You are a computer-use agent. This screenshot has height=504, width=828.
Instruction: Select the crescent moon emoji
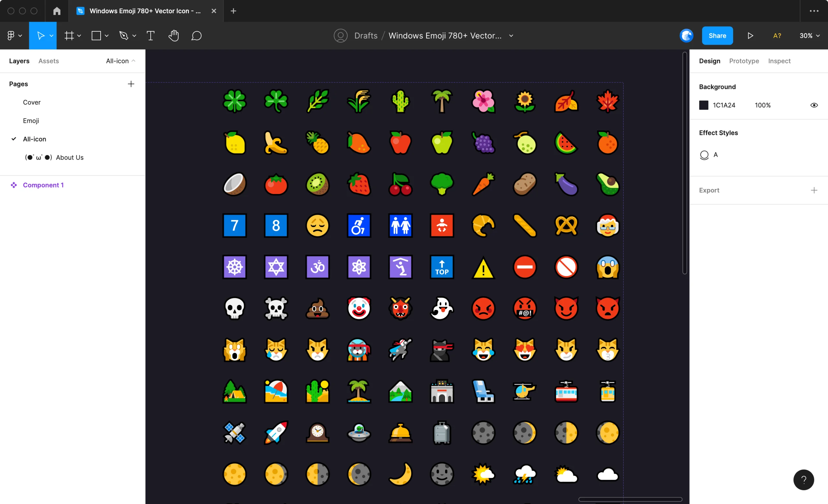(x=400, y=474)
